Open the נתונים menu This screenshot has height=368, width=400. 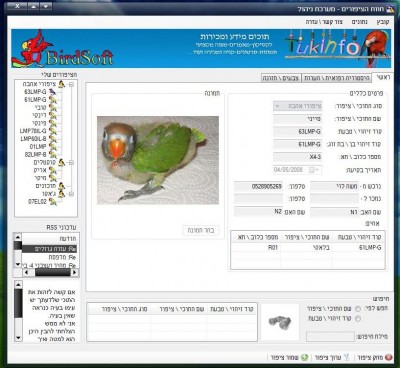360,22
